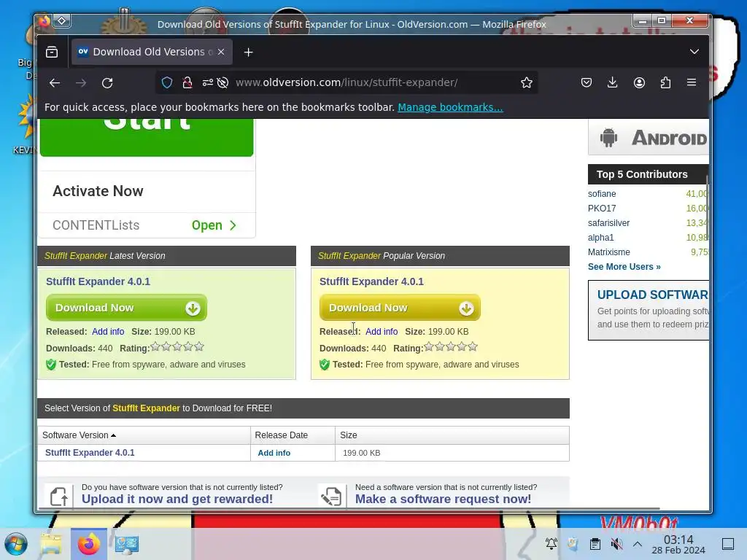The width and height of the screenshot is (747, 560).
Task: Expand hidden system tray icons arrow
Action: [x=638, y=544]
